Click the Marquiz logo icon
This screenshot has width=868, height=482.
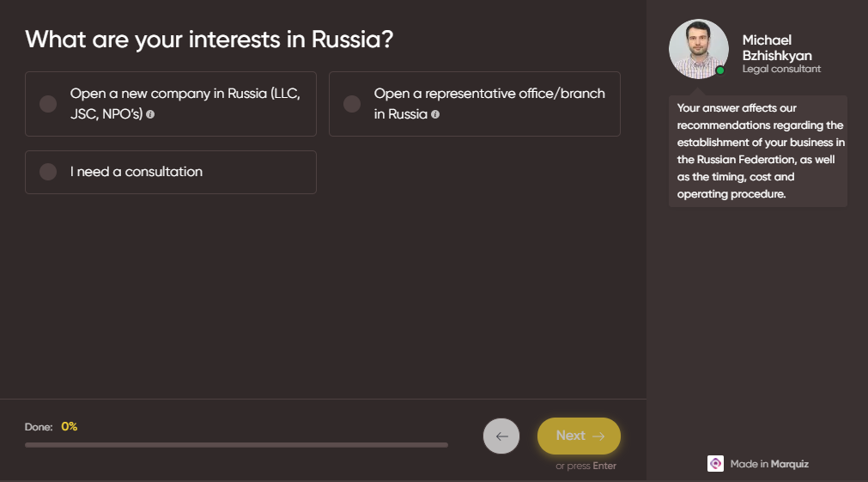click(x=715, y=463)
